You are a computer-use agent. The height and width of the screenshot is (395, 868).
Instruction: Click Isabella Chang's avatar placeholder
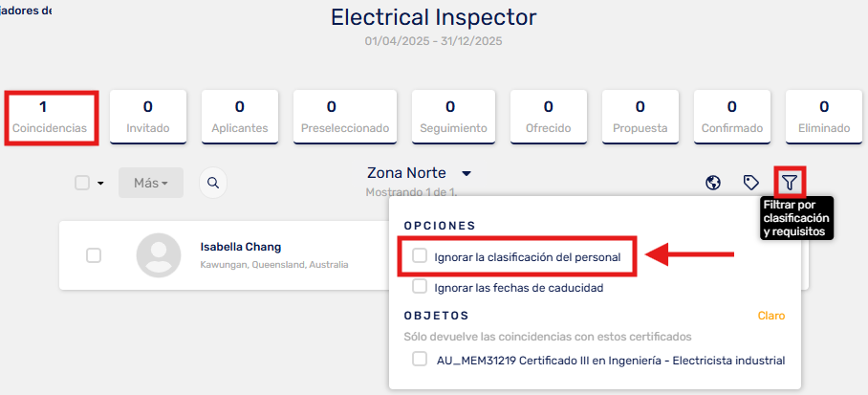click(x=159, y=255)
